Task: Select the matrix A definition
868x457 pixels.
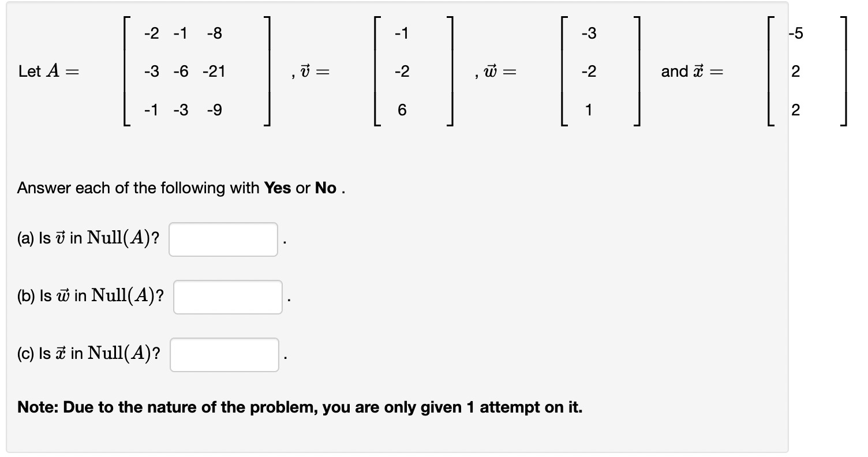Action: pos(196,72)
